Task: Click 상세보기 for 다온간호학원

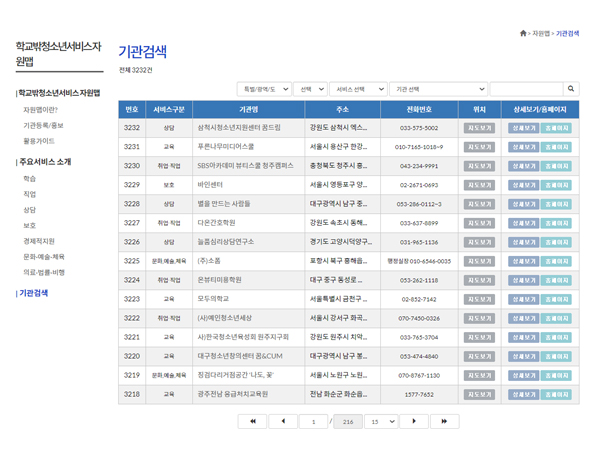Action: 524,223
